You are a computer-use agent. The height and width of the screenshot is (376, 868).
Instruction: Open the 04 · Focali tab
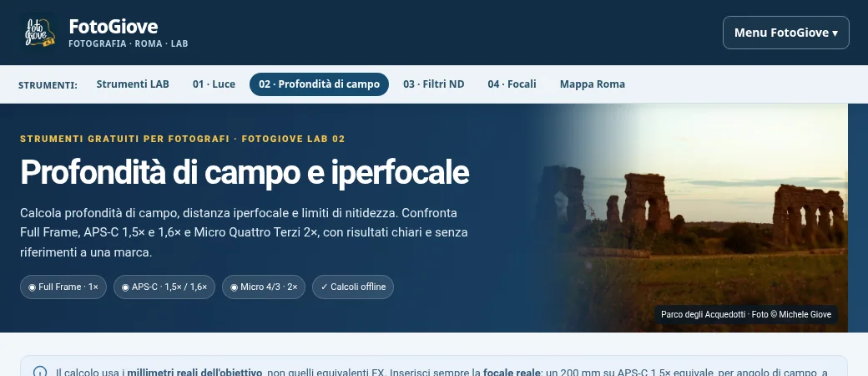click(512, 84)
